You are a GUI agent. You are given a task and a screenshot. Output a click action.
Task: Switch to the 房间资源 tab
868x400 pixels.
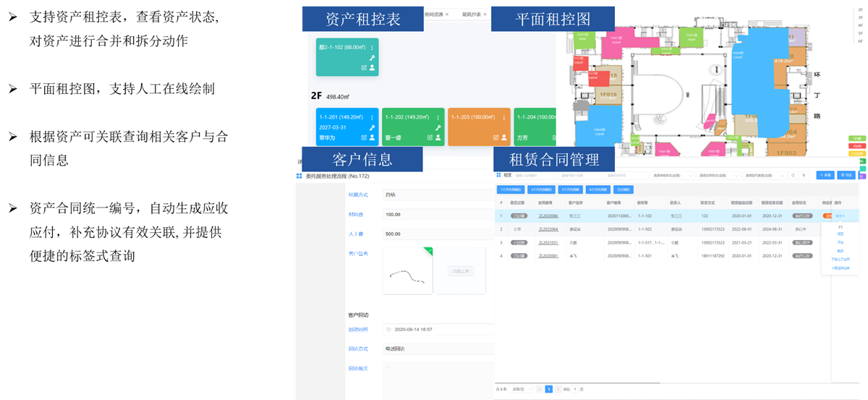tap(434, 14)
